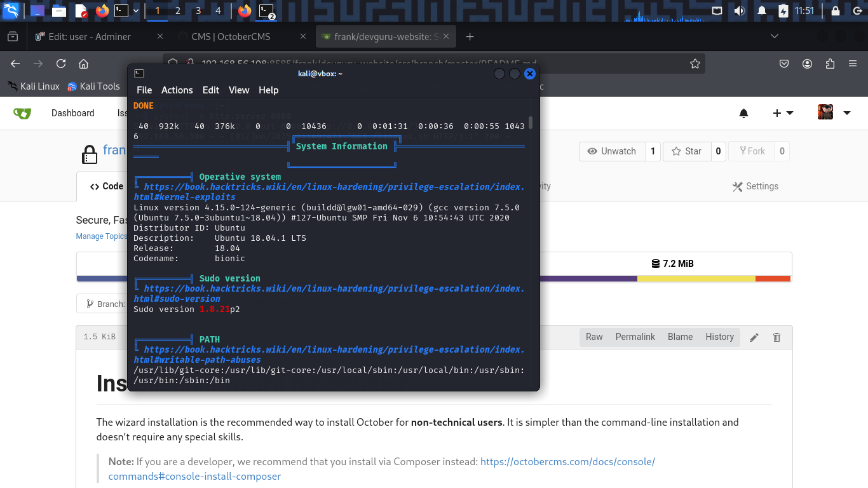
Task: Open the terminal Actions menu
Action: tap(177, 90)
